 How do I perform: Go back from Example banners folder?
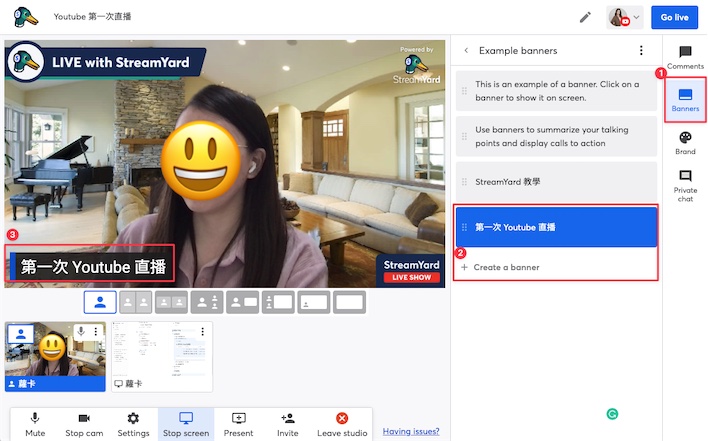click(466, 51)
